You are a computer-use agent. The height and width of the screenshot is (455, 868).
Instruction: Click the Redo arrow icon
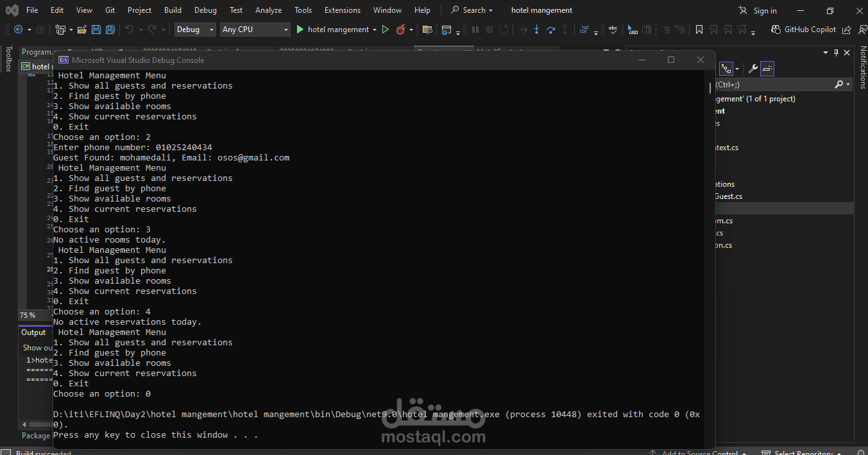click(x=152, y=30)
